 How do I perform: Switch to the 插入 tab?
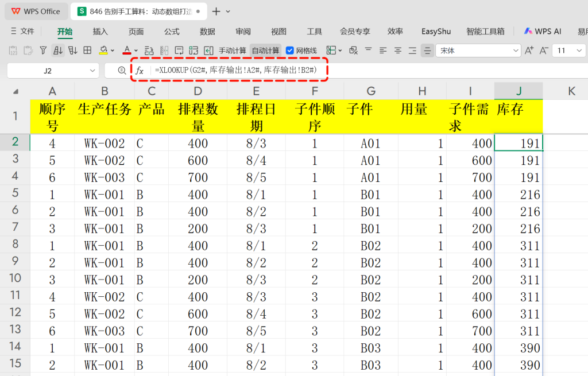[100, 32]
